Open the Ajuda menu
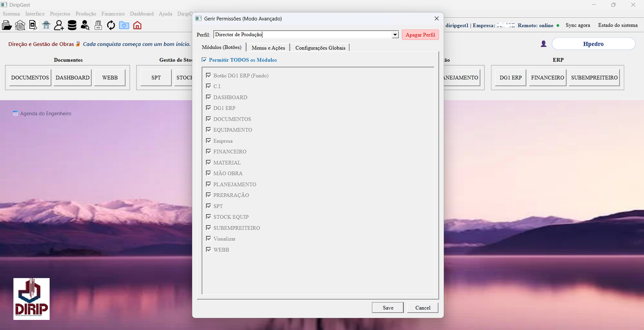Viewport: 644px width, 330px height. (x=165, y=14)
